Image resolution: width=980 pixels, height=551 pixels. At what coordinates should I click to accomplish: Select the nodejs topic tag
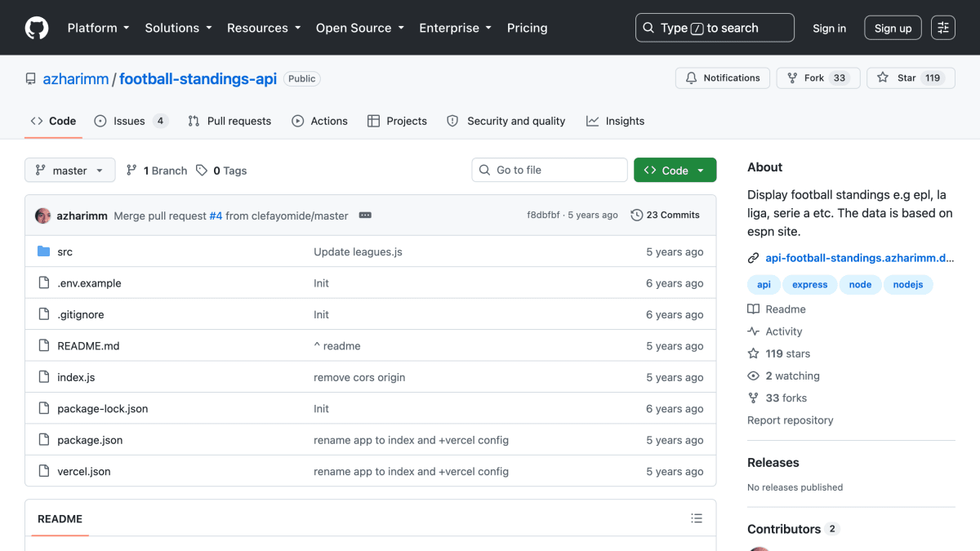[x=908, y=285]
